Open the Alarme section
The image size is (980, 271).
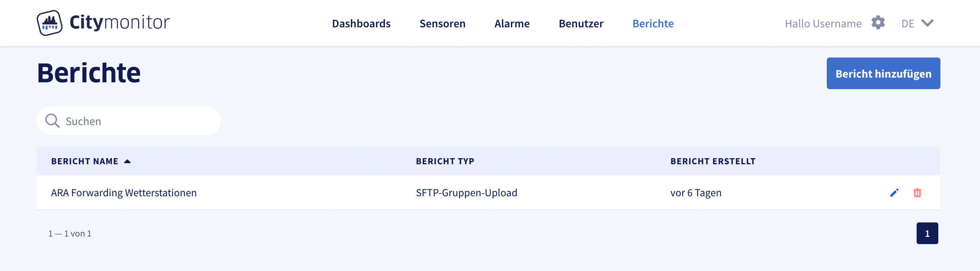[x=512, y=24]
